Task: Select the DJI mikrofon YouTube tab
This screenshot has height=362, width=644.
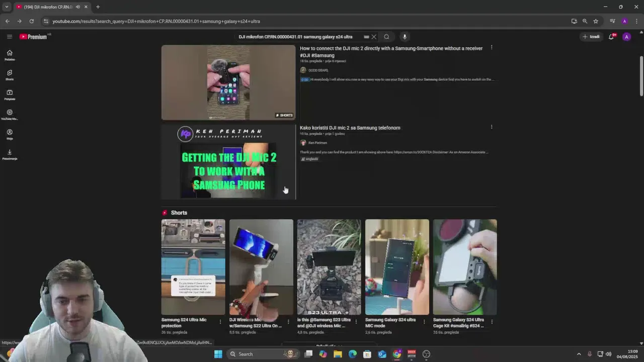Action: tap(48, 7)
